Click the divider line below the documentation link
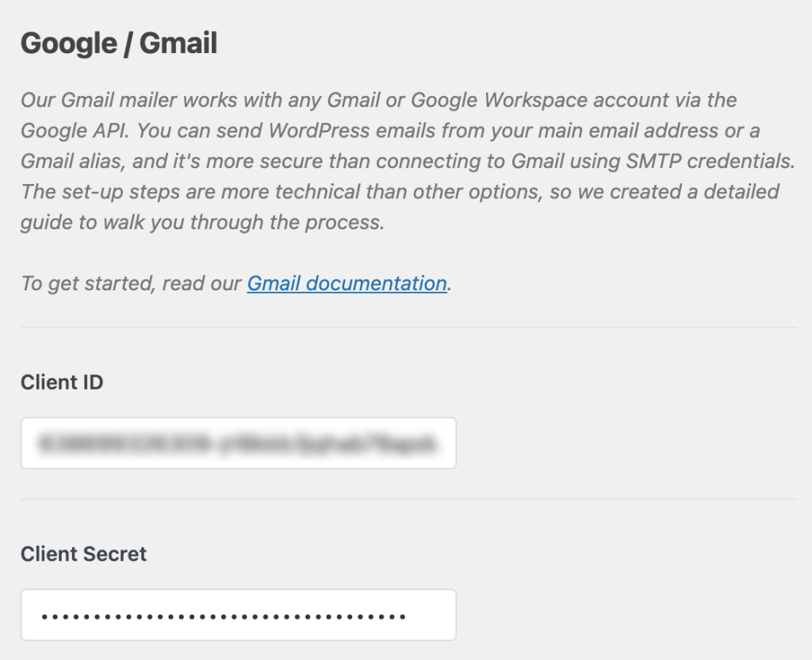This screenshot has width=812, height=660. click(x=408, y=327)
